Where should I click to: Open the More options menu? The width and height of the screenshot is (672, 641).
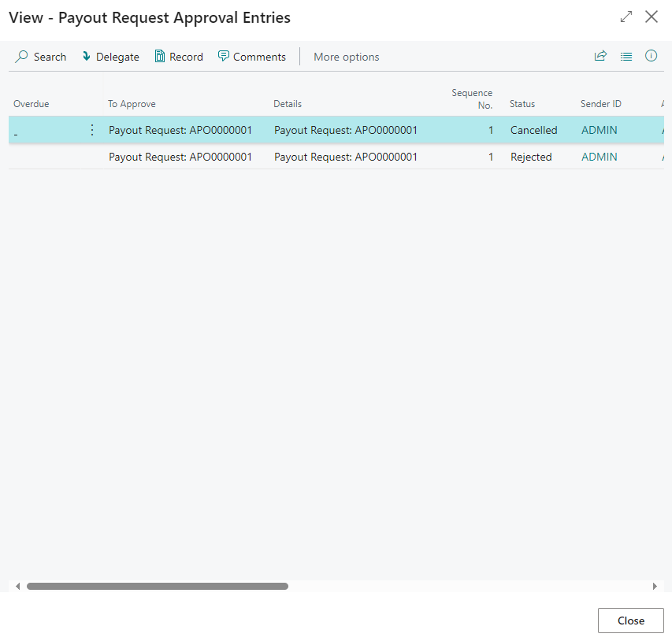346,57
